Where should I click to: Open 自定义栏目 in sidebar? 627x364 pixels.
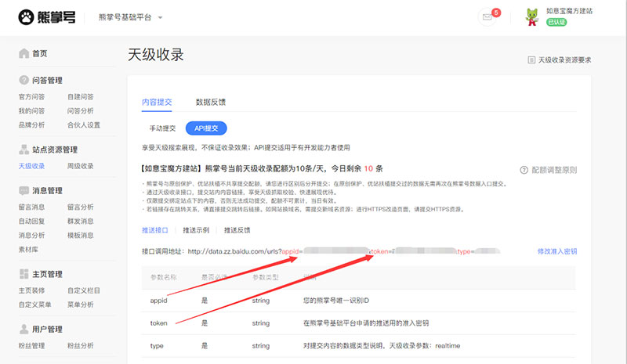click(84, 290)
